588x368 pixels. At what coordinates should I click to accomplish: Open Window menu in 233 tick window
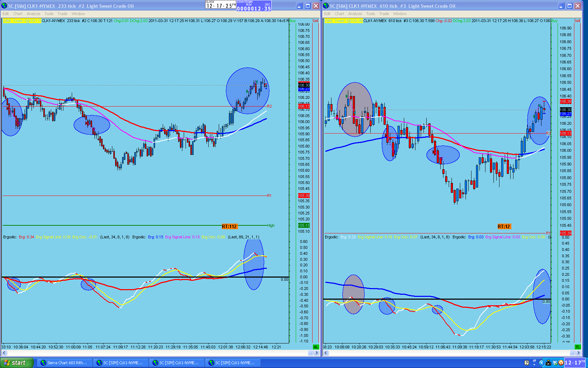(x=78, y=14)
